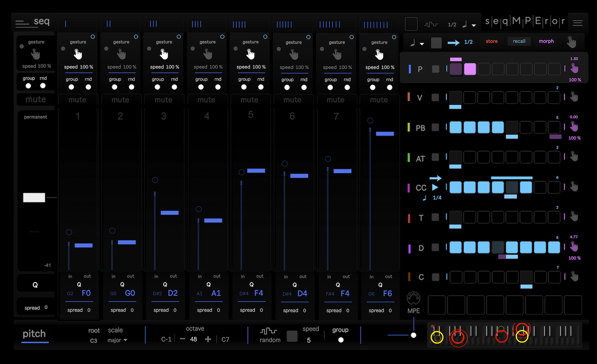Toggle the rnd dot on track 2
Screen dimensions: 597x364
coord(131,87)
